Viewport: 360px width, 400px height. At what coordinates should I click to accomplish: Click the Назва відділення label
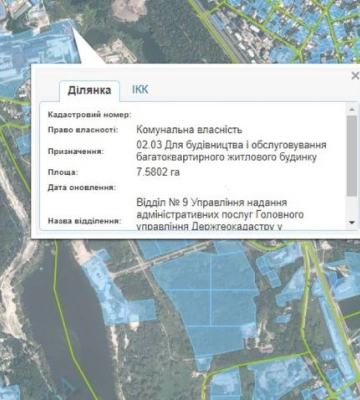pyautogui.click(x=85, y=221)
